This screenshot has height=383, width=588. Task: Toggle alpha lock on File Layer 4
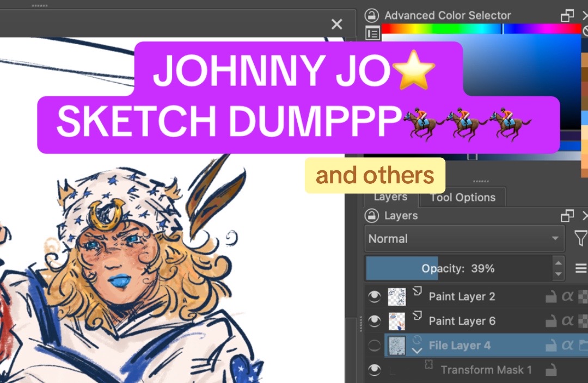pos(567,345)
